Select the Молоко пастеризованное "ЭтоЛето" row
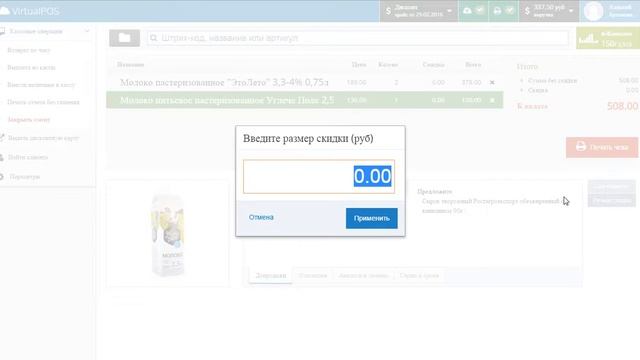This screenshot has height=360, width=640. 304,82
